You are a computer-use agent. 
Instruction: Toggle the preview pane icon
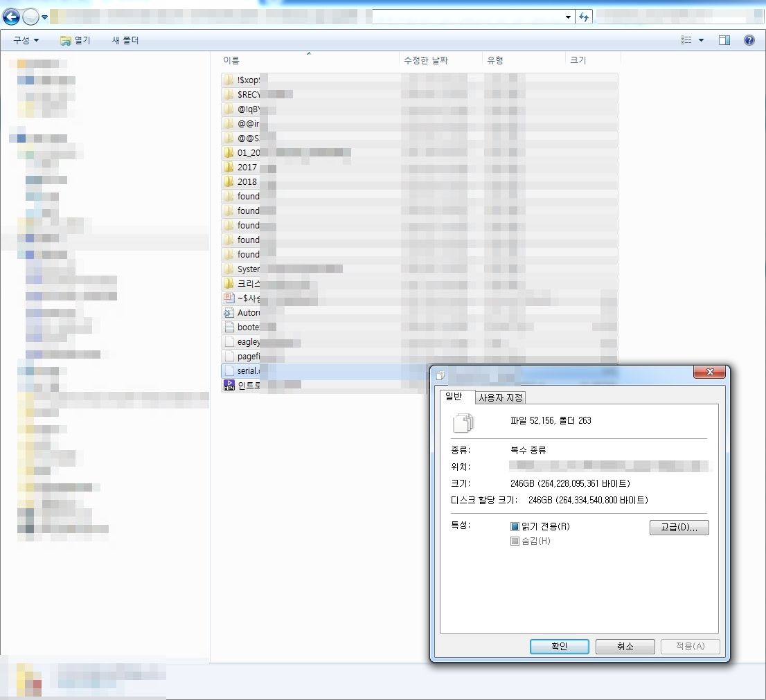pyautogui.click(x=724, y=40)
